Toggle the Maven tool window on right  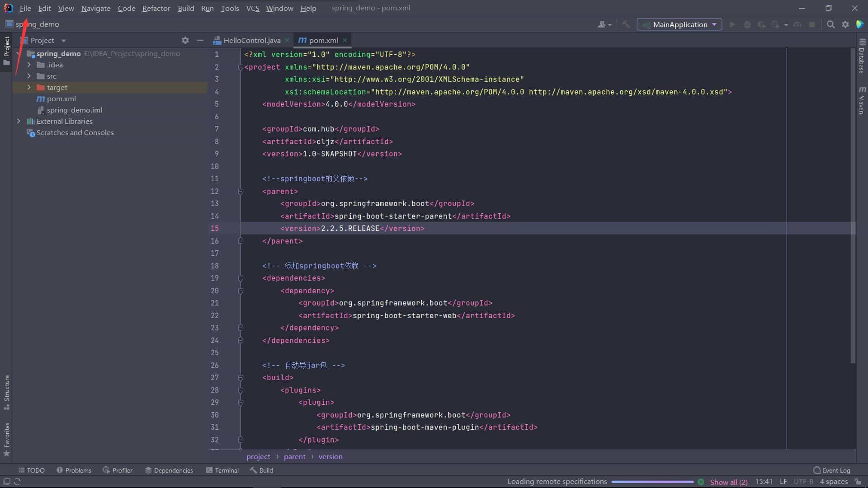tap(862, 100)
